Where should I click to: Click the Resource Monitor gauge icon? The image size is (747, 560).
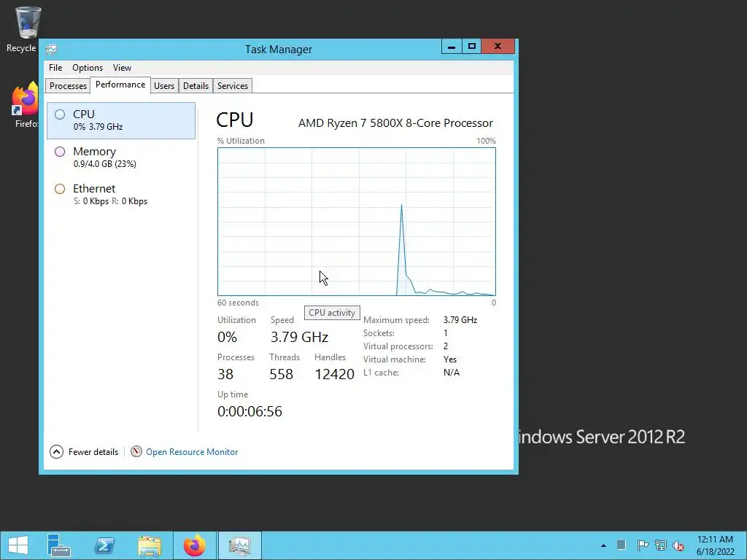click(x=136, y=451)
